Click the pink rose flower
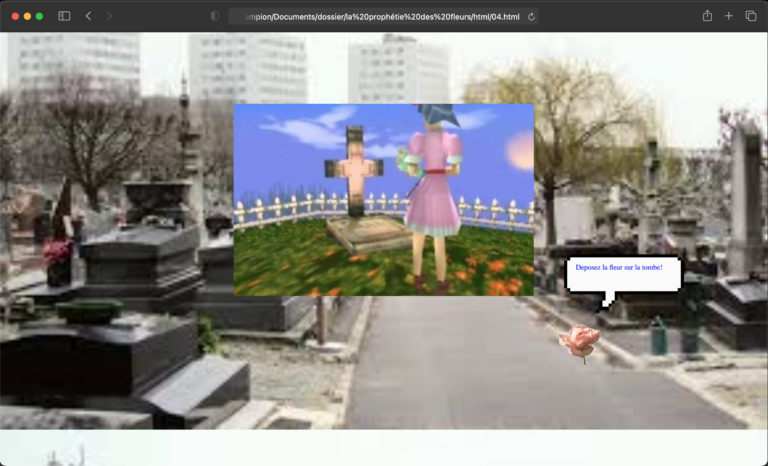768x466 pixels. click(x=580, y=341)
